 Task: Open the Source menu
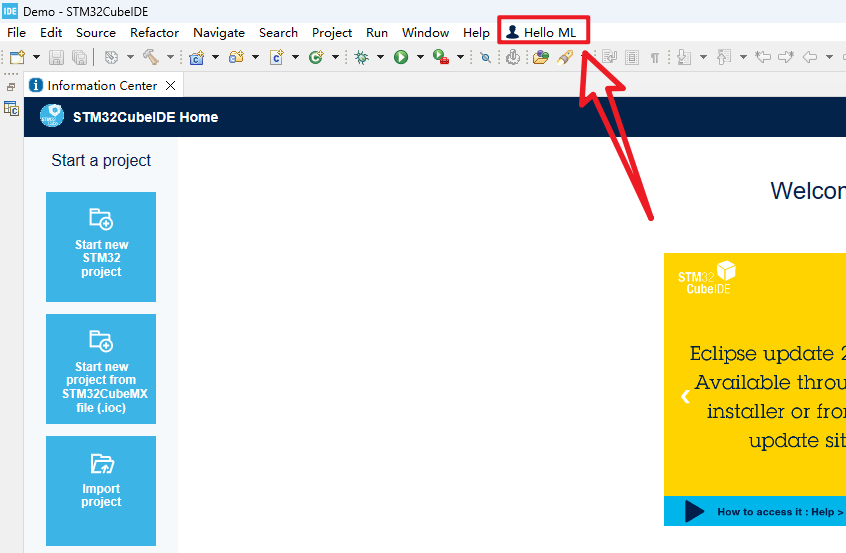(95, 32)
